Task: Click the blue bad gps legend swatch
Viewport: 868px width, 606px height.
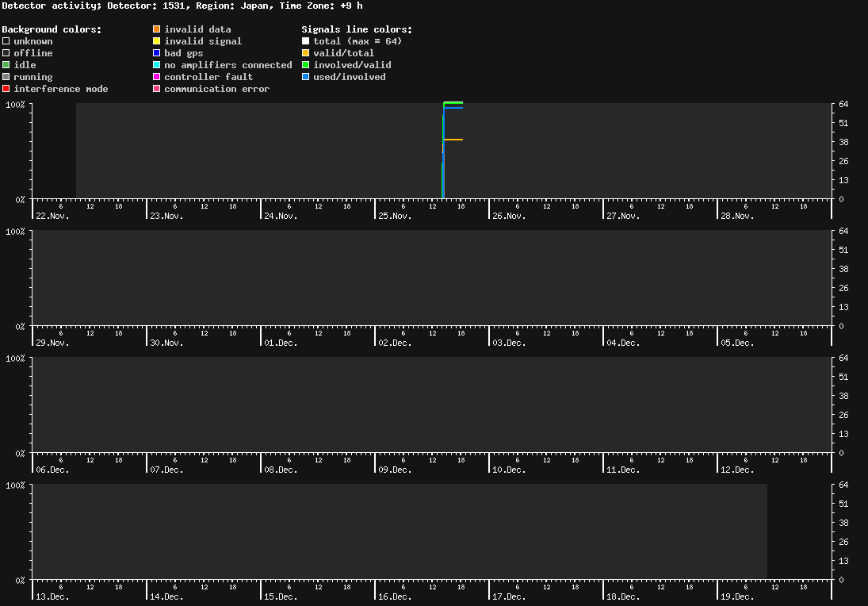Action: [x=157, y=53]
